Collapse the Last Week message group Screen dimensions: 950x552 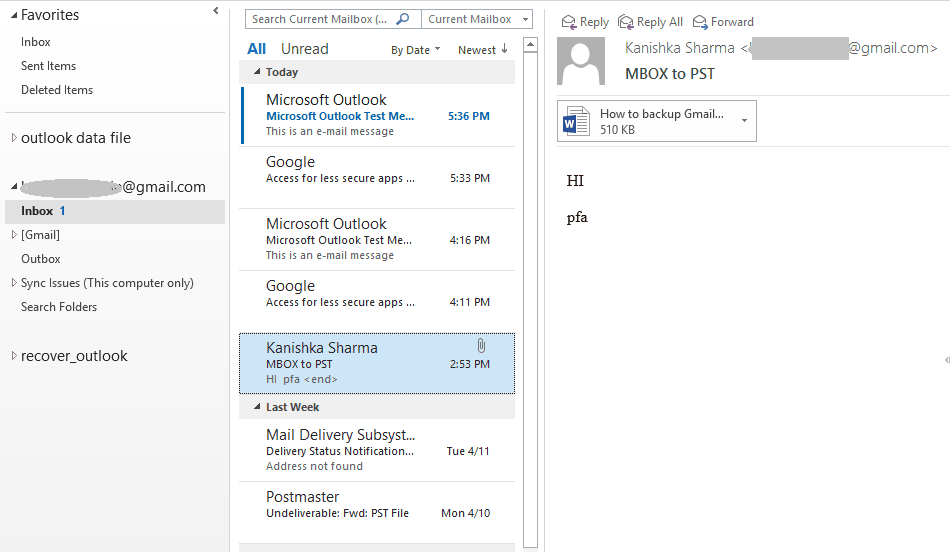pyautogui.click(x=257, y=407)
